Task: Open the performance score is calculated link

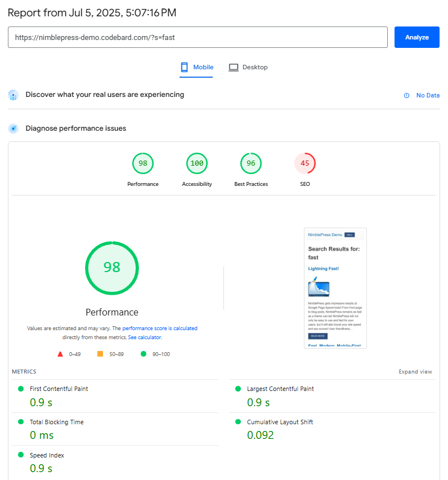Action: [x=160, y=328]
